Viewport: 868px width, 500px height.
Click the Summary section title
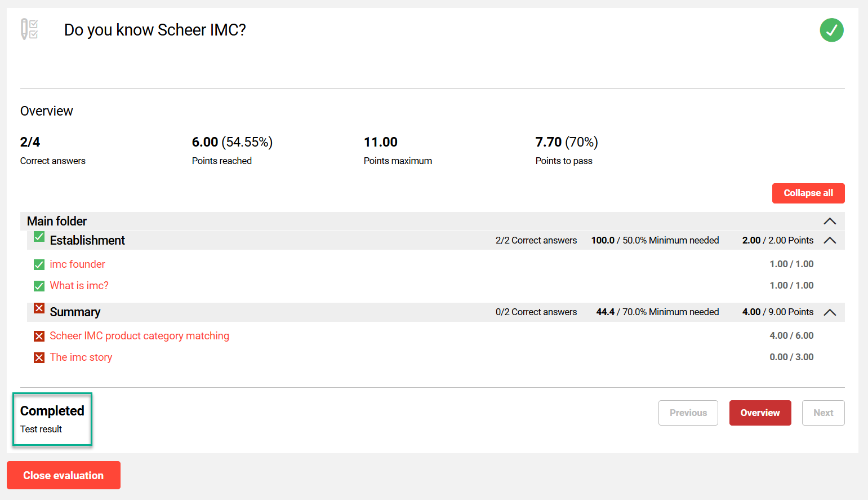coord(75,312)
